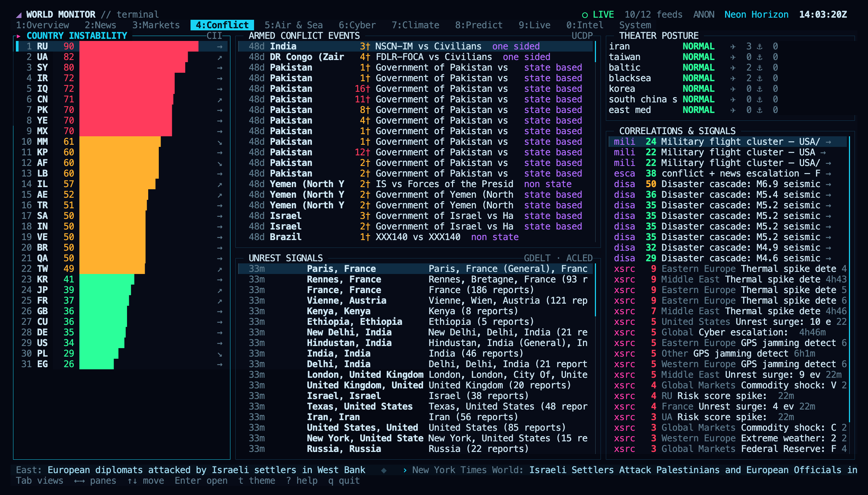868x495 pixels.
Task: Open the 6:Cyber tab
Action: 357,25
